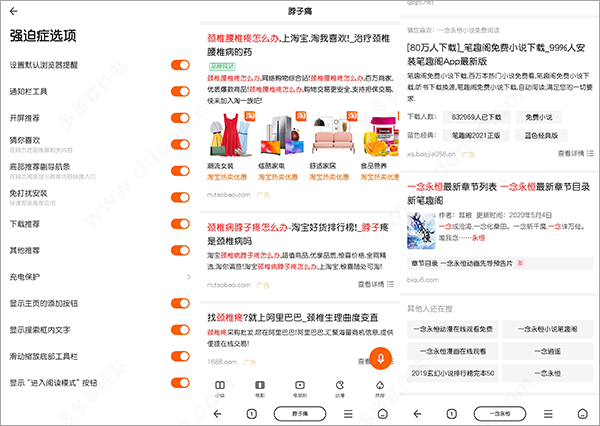Tap the 脖子痛 address pill
600x426 pixels.
pos(300,414)
